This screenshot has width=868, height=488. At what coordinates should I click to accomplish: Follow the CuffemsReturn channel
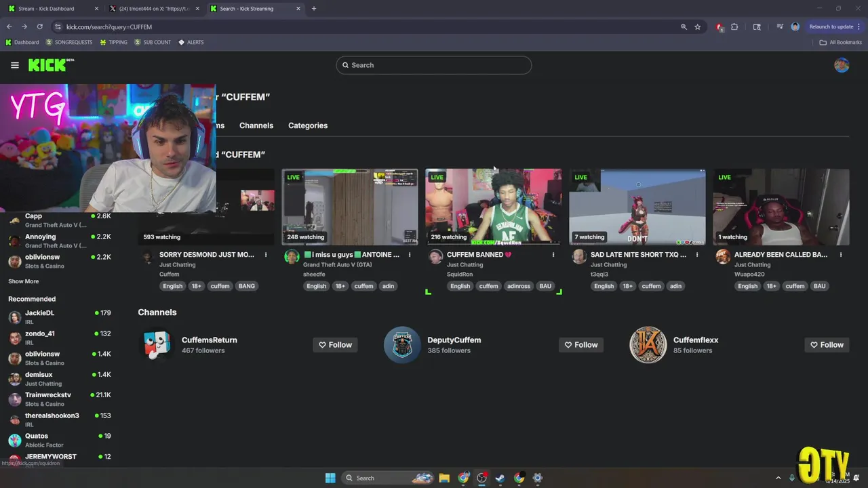335,345
